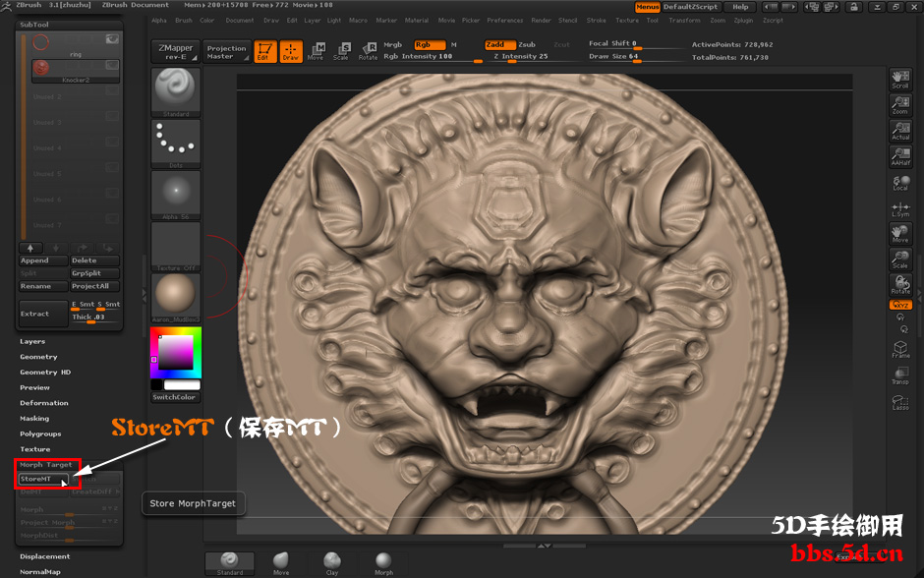924x578 pixels.
Task: Select the Standard brush at bottom shelf
Action: pos(230,563)
